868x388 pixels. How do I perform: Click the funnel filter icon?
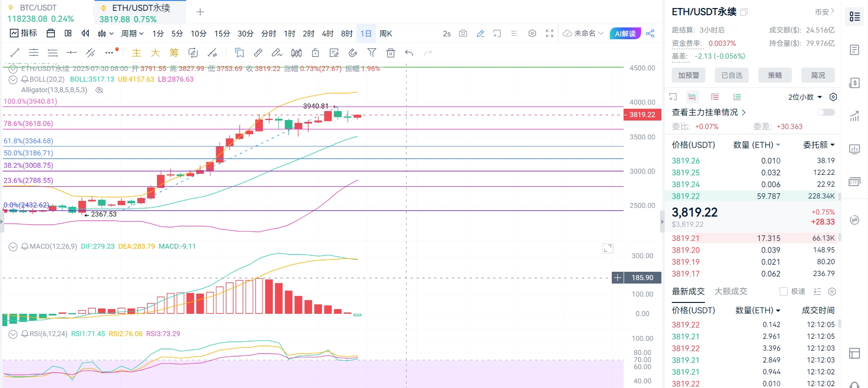372,52
